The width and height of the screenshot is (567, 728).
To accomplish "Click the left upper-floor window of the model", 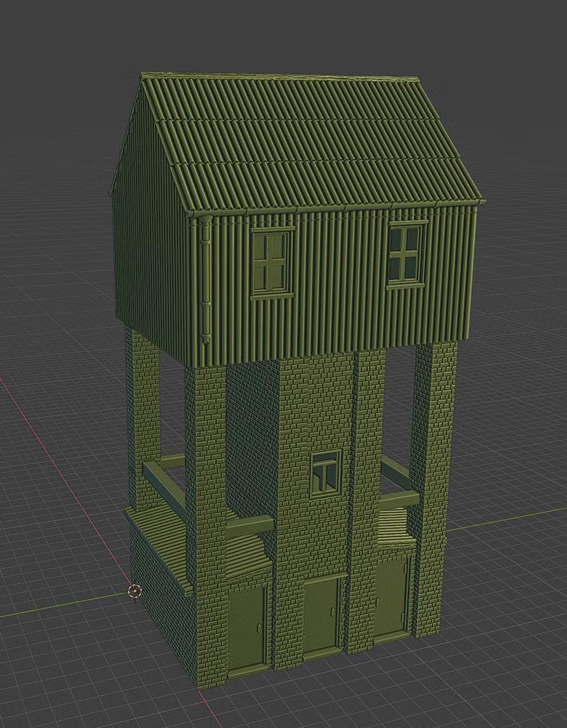I will click(x=272, y=263).
